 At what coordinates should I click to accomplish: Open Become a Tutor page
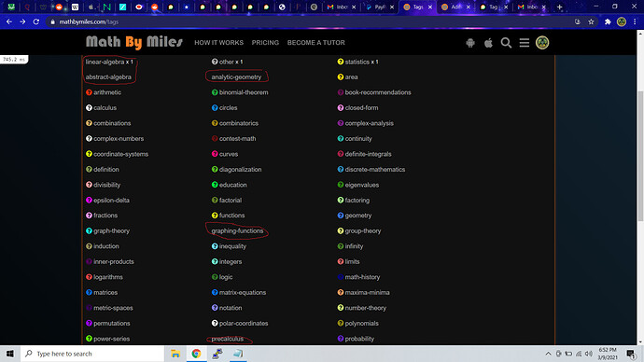pos(315,43)
